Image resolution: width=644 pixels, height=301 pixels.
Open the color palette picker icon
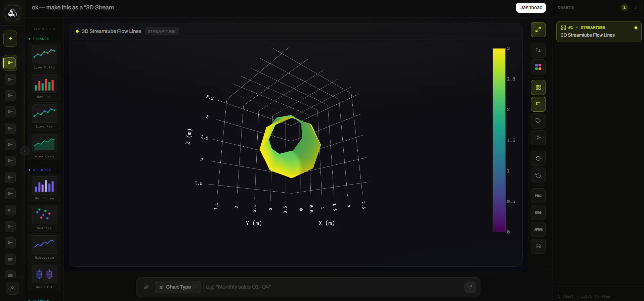[x=538, y=67]
